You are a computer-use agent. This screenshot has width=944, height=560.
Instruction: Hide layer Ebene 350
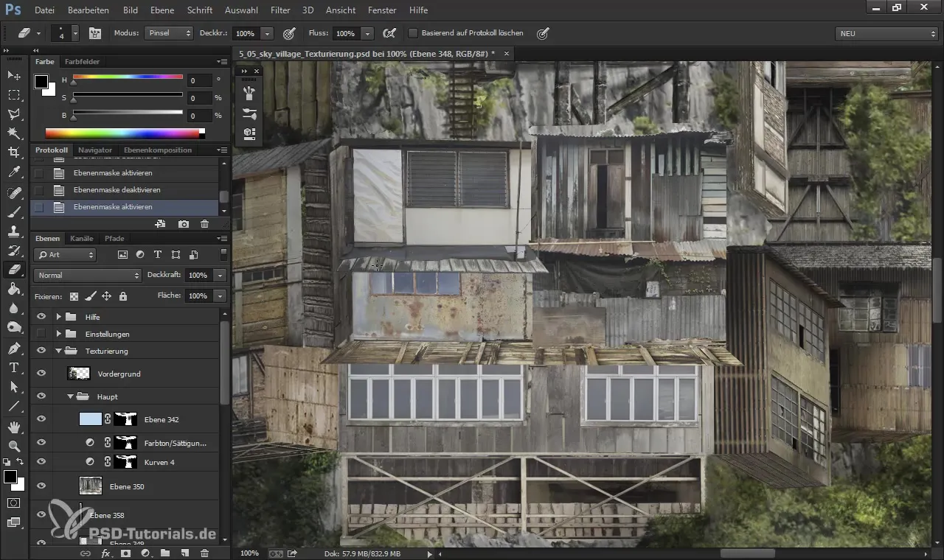click(41, 486)
